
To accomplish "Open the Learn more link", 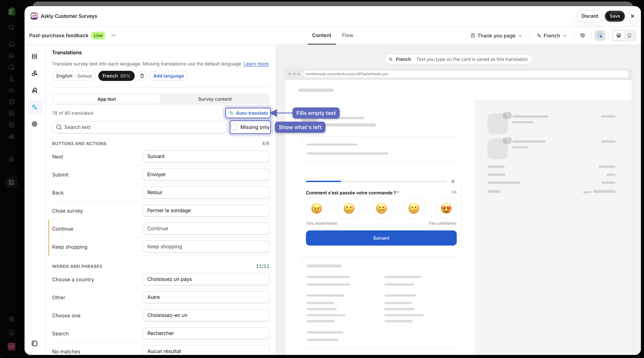I will click(x=256, y=64).
